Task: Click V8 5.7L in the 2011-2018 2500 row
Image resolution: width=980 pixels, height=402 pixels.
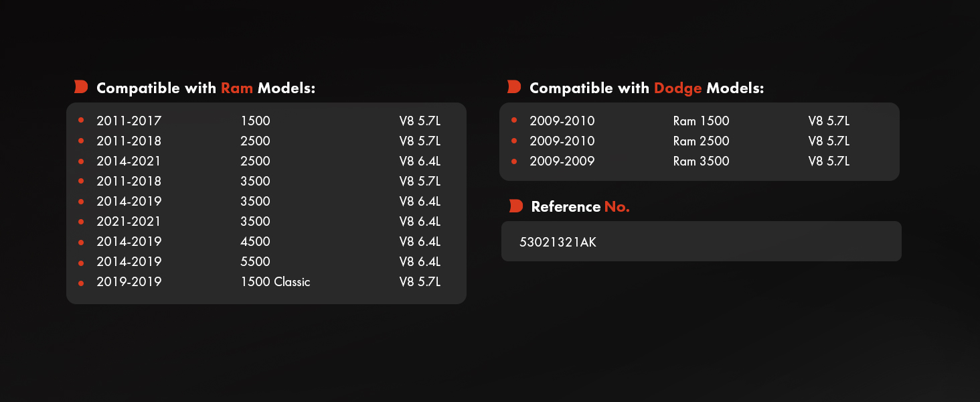Action: click(420, 141)
